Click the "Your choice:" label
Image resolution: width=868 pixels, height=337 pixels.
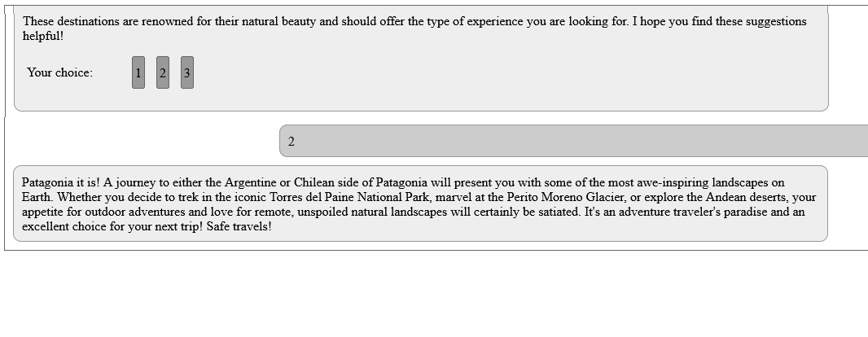pos(59,72)
